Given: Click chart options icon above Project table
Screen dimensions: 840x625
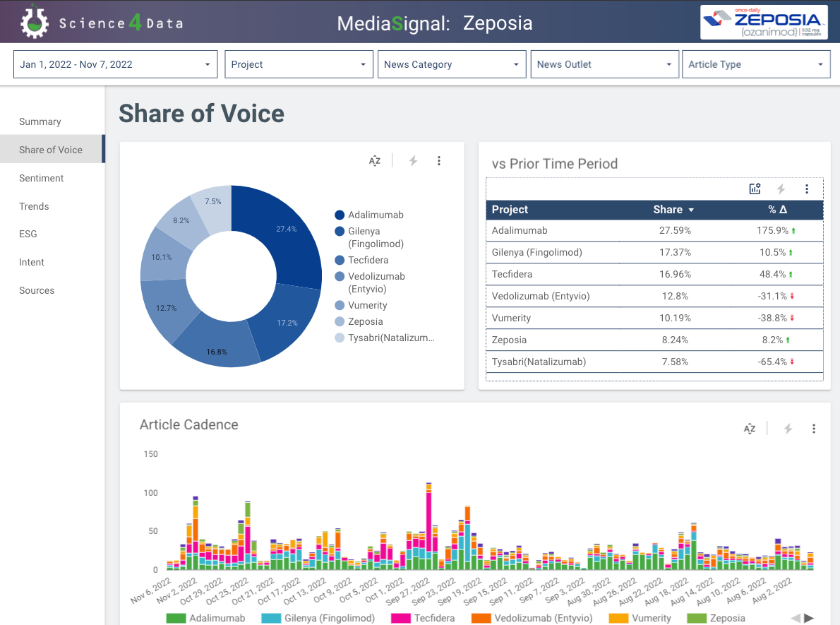Looking at the screenshot, I should pyautogui.click(x=755, y=188).
